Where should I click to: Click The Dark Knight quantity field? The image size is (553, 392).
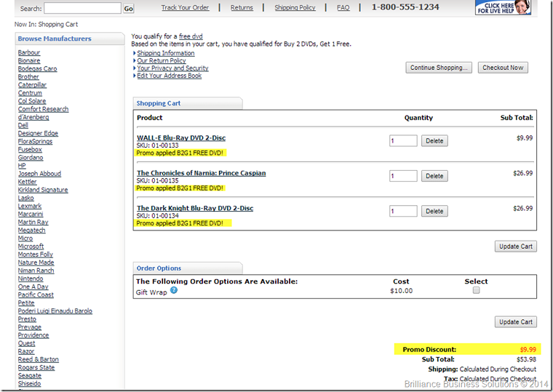(x=403, y=211)
